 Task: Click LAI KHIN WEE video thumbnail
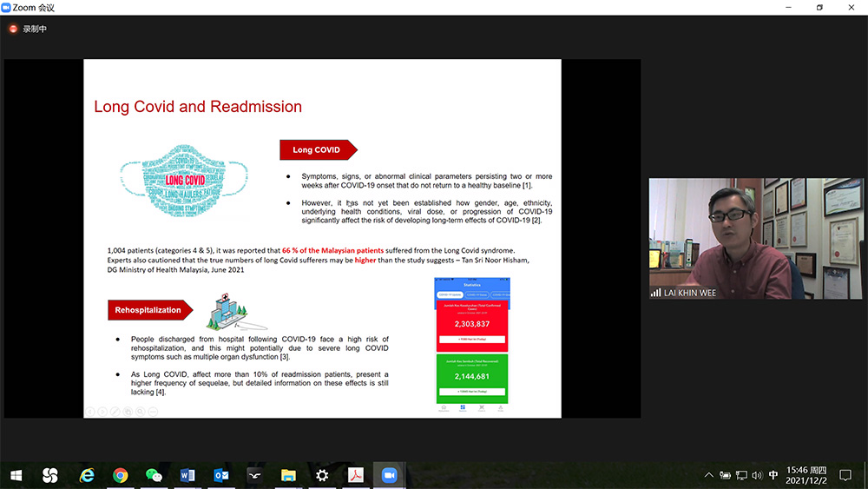point(756,238)
